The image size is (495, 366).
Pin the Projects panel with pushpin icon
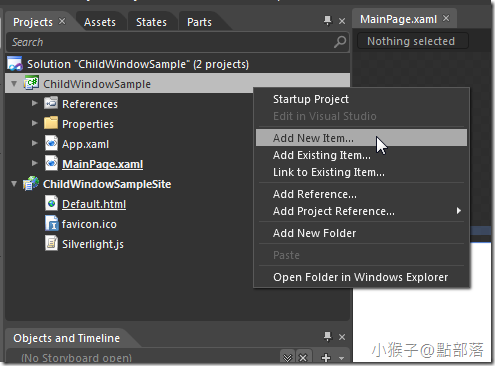[328, 21]
